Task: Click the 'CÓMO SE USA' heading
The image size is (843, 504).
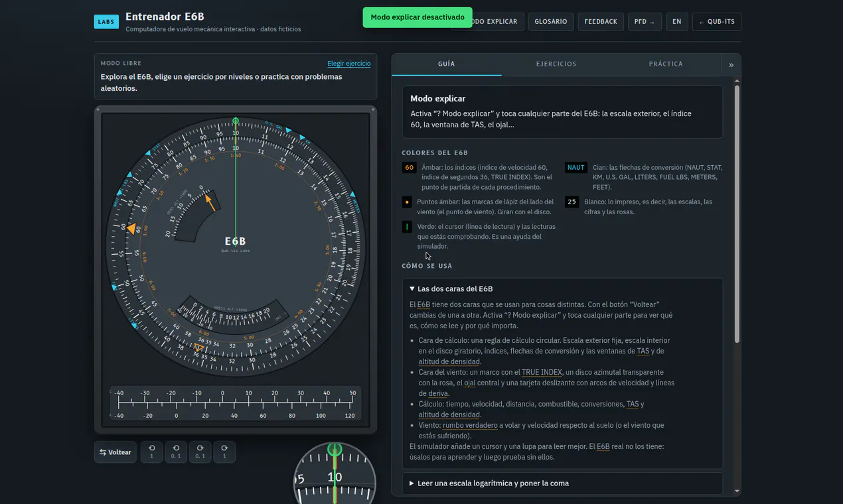Action: point(427,266)
